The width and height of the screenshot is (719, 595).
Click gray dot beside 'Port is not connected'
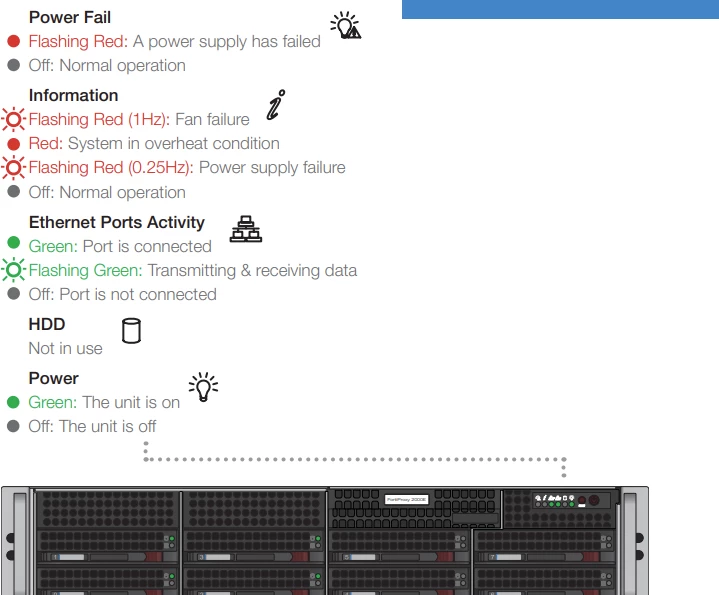(14, 293)
